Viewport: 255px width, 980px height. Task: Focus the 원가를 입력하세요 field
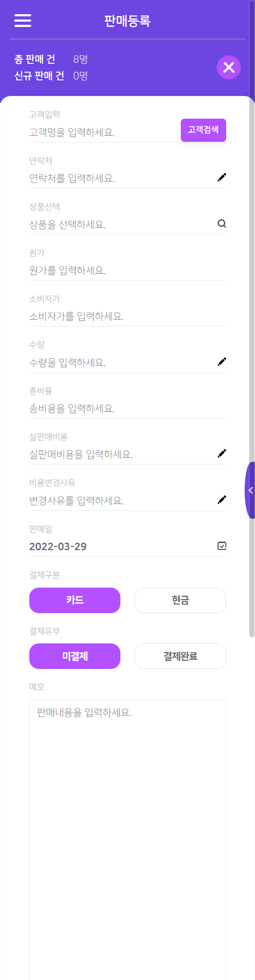127,270
